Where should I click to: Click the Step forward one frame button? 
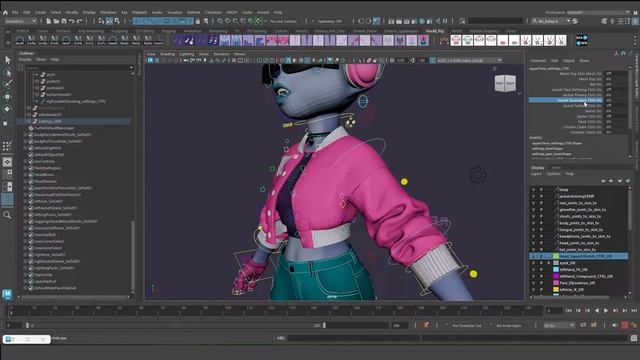point(615,311)
